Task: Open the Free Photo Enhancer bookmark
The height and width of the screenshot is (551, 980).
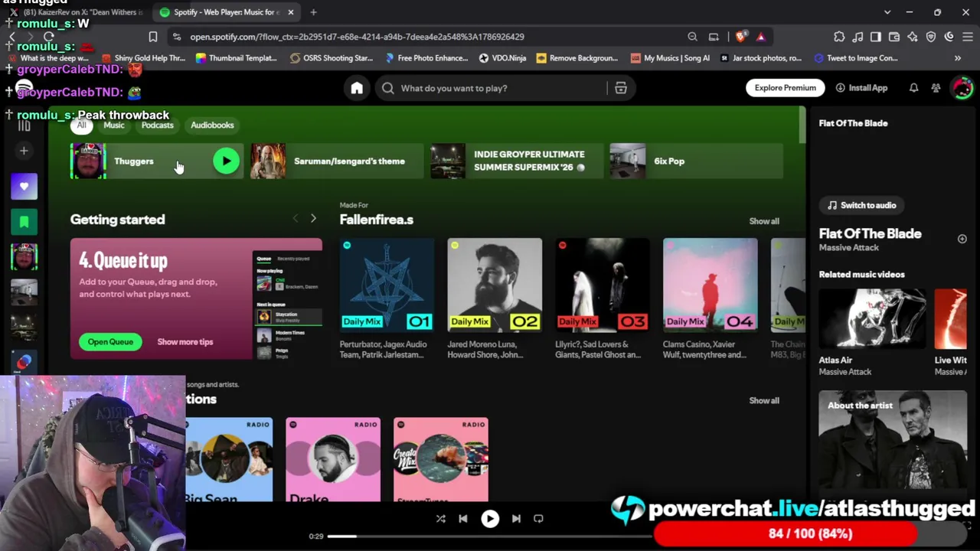Action: click(x=426, y=58)
